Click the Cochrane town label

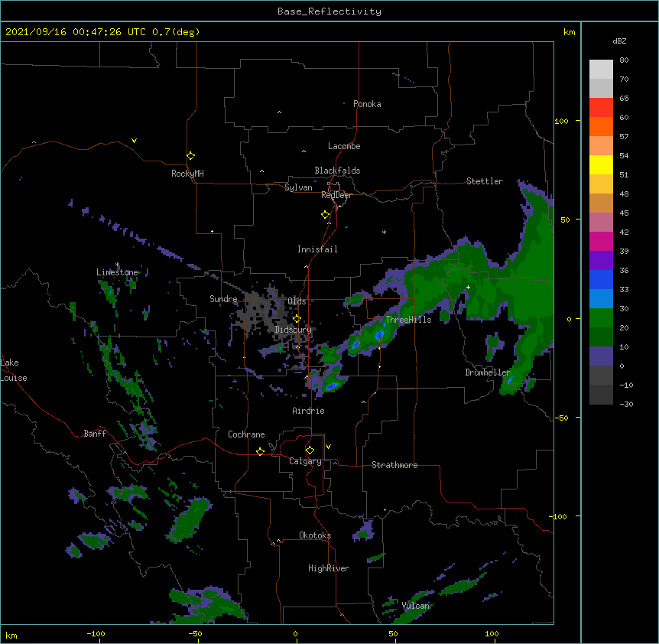(x=246, y=434)
